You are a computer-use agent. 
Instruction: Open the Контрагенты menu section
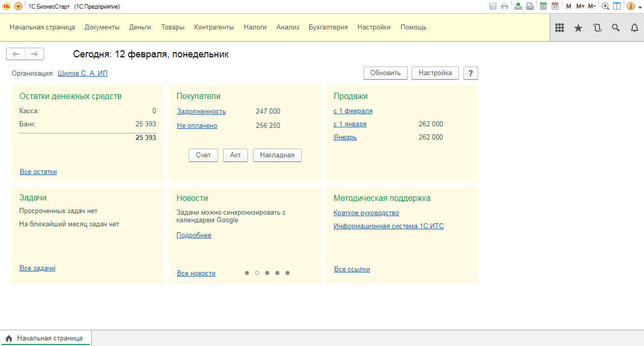tap(214, 27)
